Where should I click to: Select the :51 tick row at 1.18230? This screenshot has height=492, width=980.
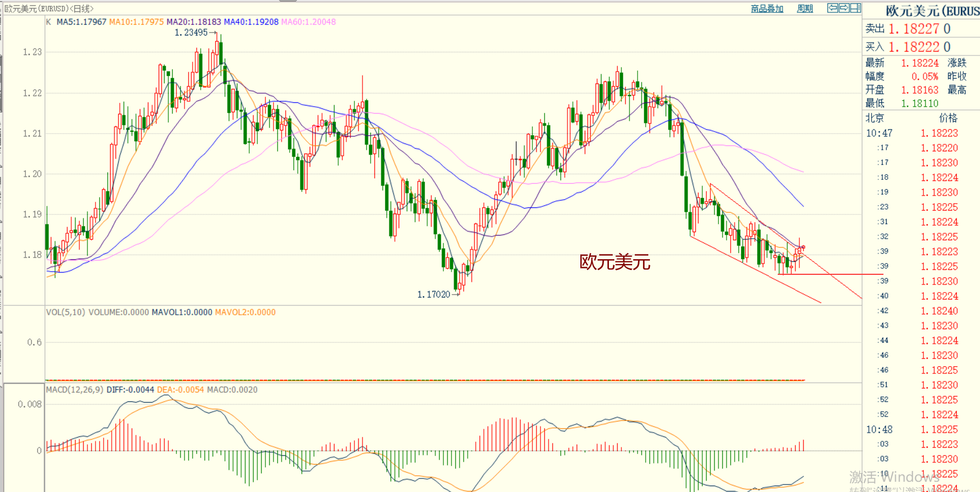[x=921, y=385]
